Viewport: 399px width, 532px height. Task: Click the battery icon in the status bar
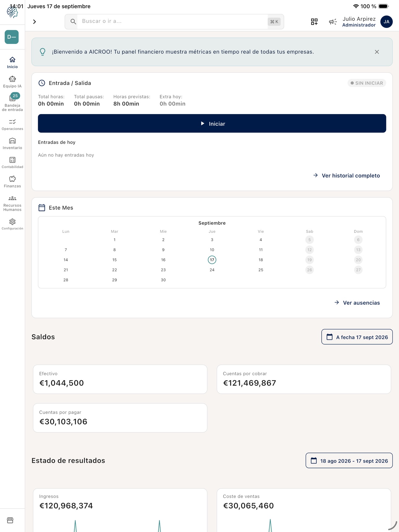384,6
